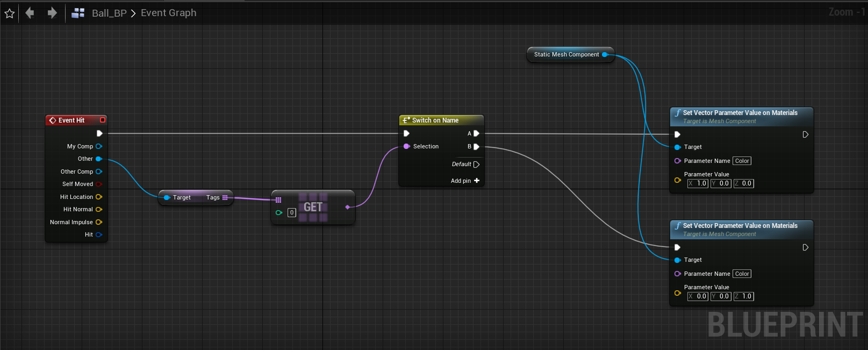Edit Y value 0.0 on bottom node
Screen dimensions: 868x350
coord(720,296)
